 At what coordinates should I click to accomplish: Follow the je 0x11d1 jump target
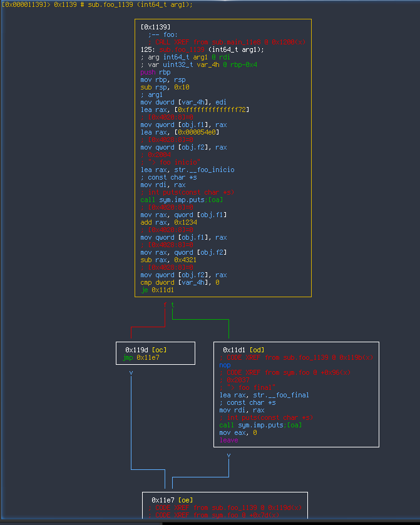pyautogui.click(x=161, y=290)
